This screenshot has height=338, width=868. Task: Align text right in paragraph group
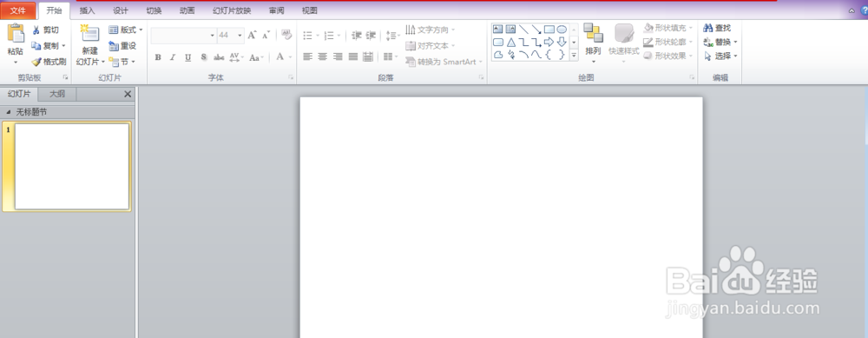click(338, 56)
